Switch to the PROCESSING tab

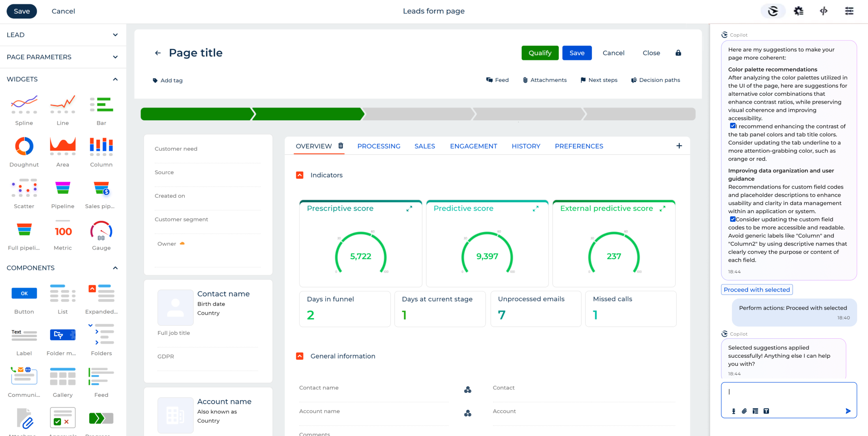(x=379, y=146)
